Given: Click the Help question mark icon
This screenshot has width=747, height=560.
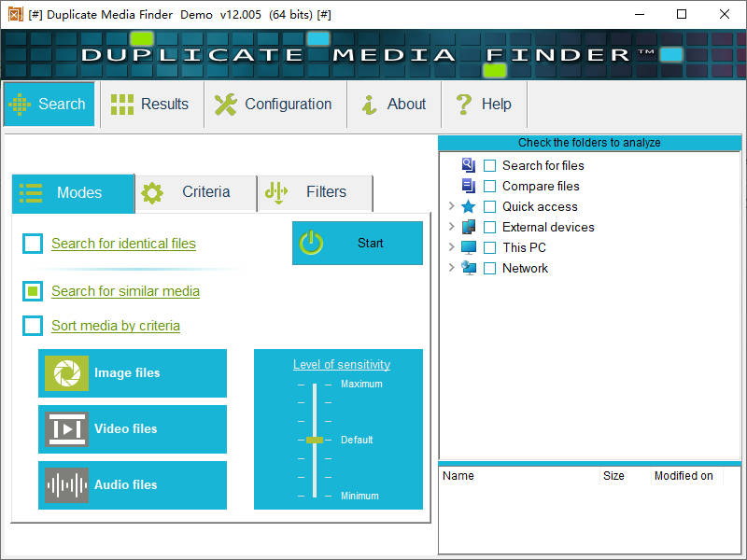Looking at the screenshot, I should tap(463, 105).
